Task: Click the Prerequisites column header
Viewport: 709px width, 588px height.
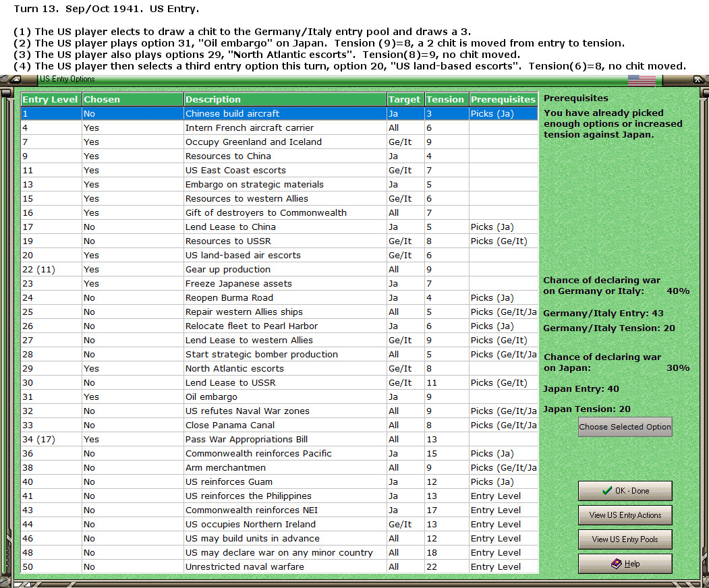Action: 503,99
